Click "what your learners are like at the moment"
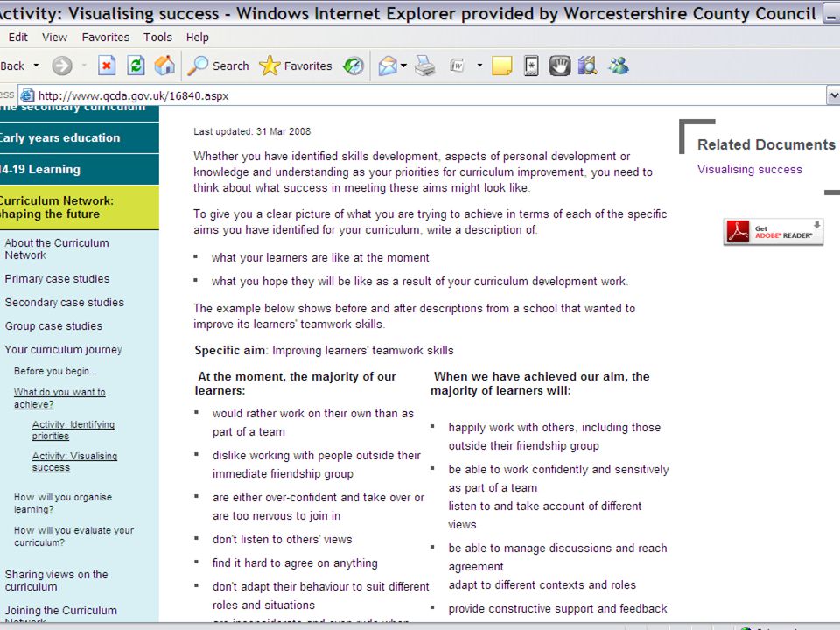Image resolution: width=840 pixels, height=630 pixels. coord(320,257)
